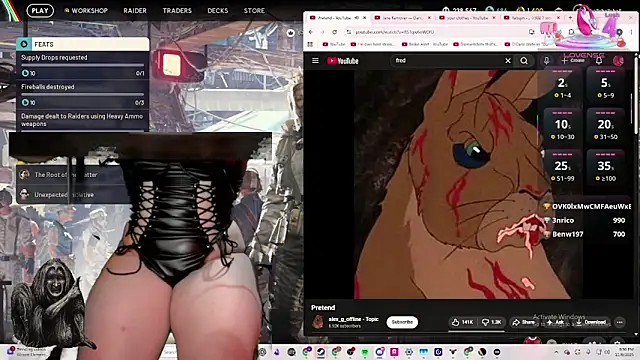Open a new browser tab
This screenshot has width=640, height=360.
click(x=570, y=18)
